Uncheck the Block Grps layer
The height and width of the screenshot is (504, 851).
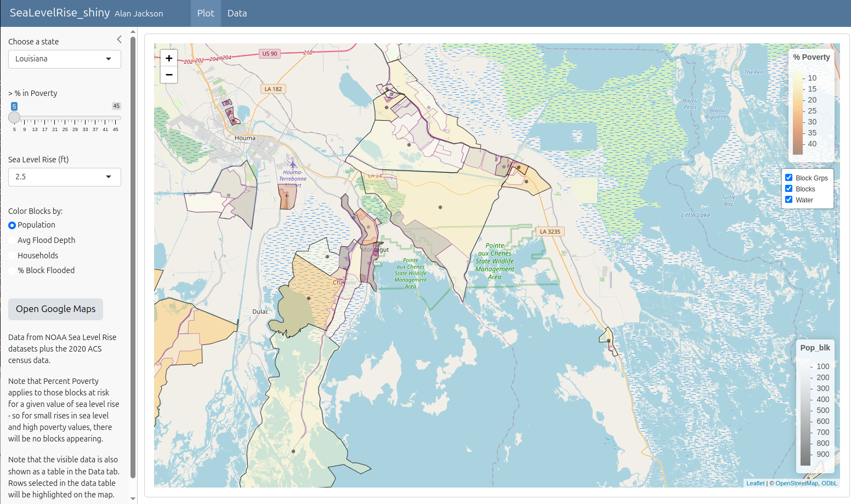(x=788, y=178)
